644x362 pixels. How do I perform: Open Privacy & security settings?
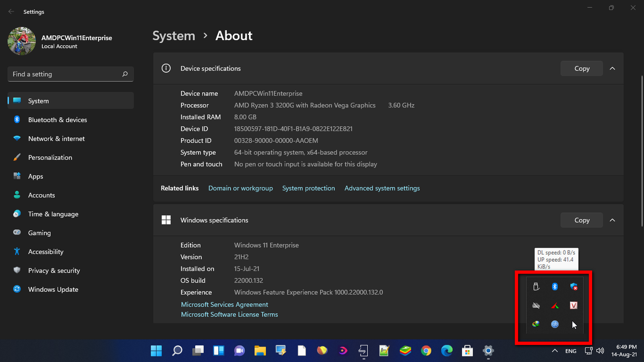(x=70, y=270)
